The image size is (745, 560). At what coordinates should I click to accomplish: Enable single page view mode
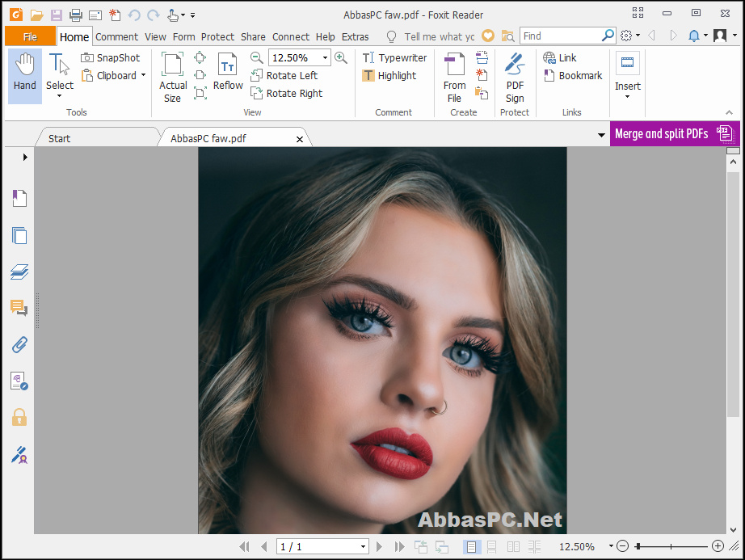[x=471, y=547]
